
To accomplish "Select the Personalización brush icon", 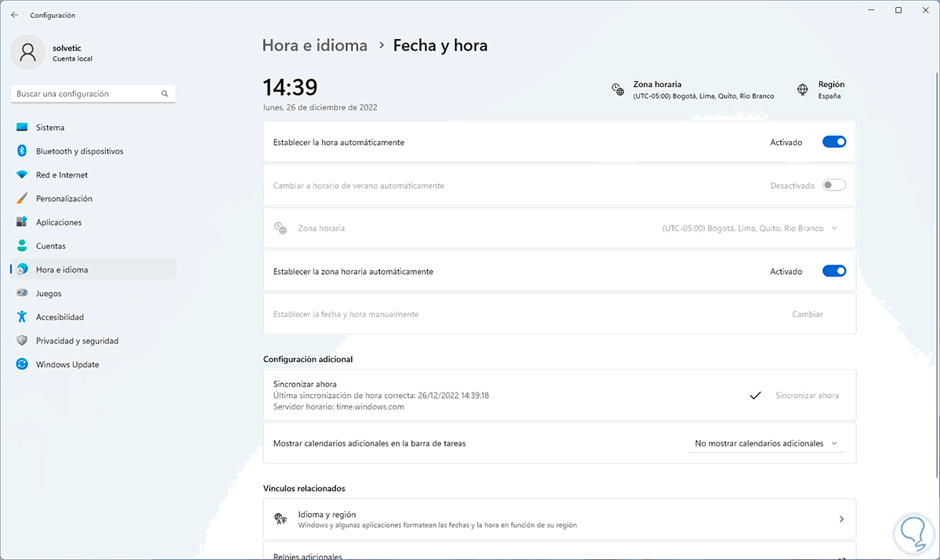I will coord(22,199).
